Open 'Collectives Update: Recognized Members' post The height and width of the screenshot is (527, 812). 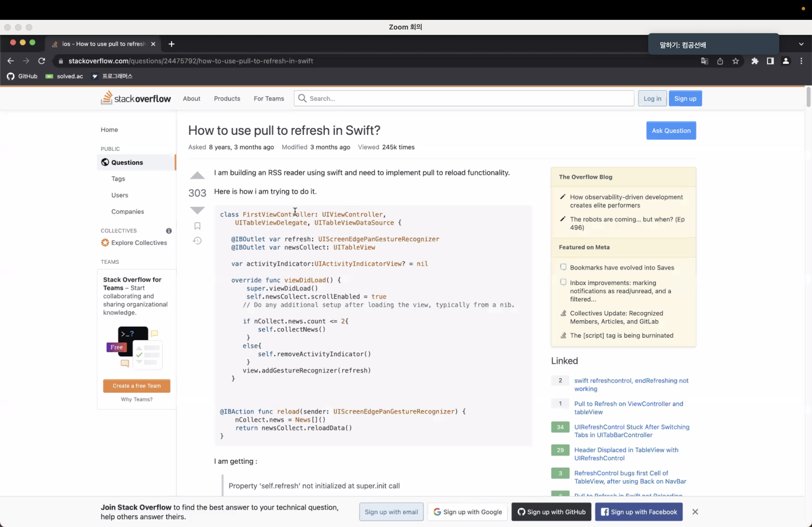(x=616, y=317)
